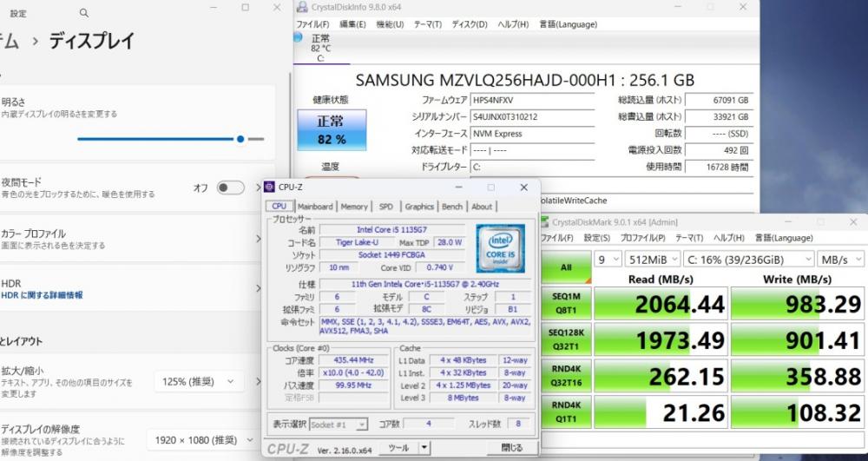Click the serial number field S4UJNX0T310212

click(533, 117)
